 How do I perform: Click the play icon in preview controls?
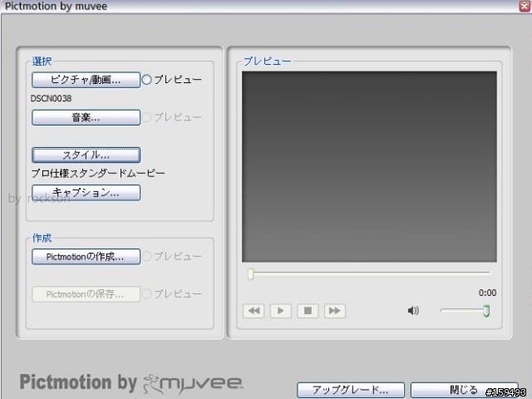(281, 311)
